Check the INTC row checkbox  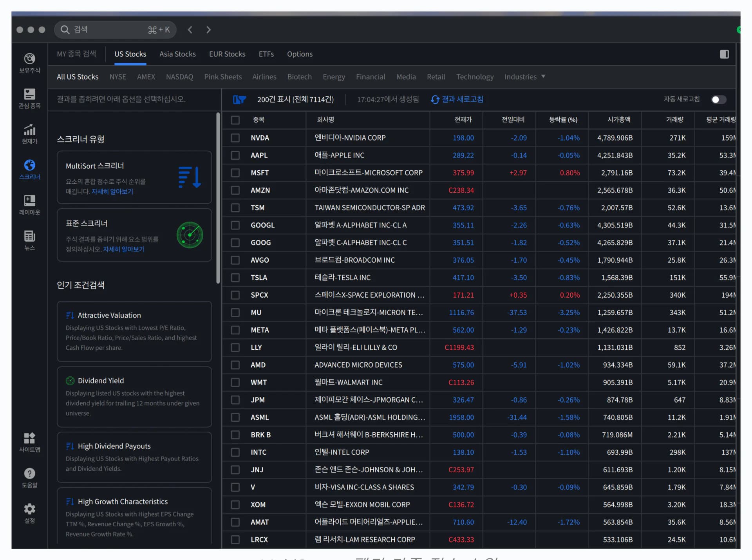point(235,452)
